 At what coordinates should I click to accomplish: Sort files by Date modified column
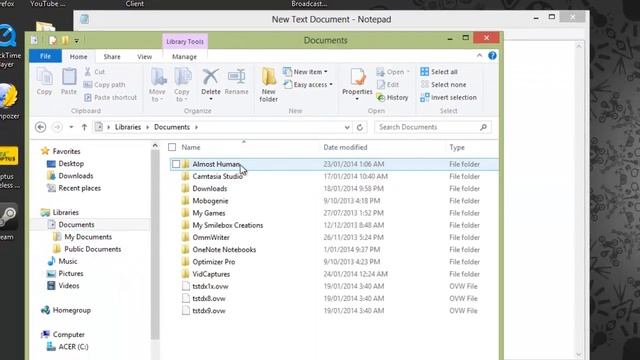pyautogui.click(x=345, y=147)
